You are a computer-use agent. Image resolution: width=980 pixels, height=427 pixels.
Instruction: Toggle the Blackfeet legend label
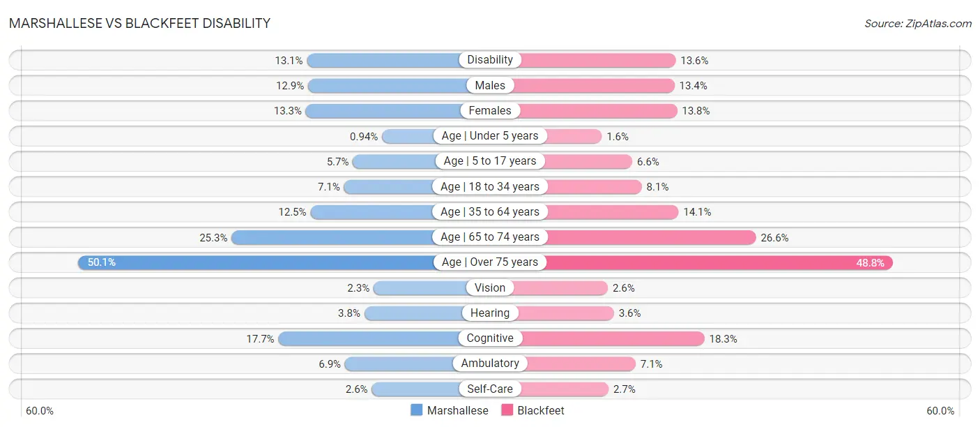(x=541, y=410)
